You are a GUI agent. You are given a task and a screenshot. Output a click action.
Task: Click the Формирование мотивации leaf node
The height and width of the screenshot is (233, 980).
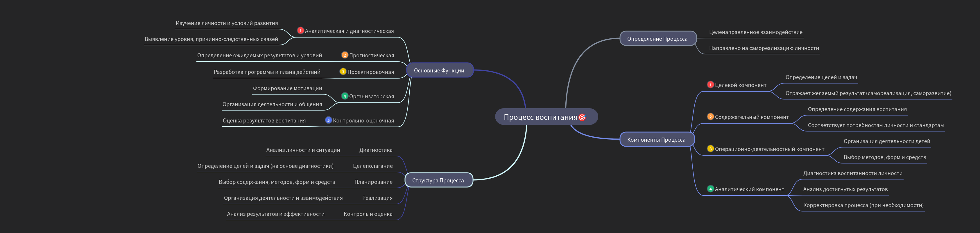point(287,88)
